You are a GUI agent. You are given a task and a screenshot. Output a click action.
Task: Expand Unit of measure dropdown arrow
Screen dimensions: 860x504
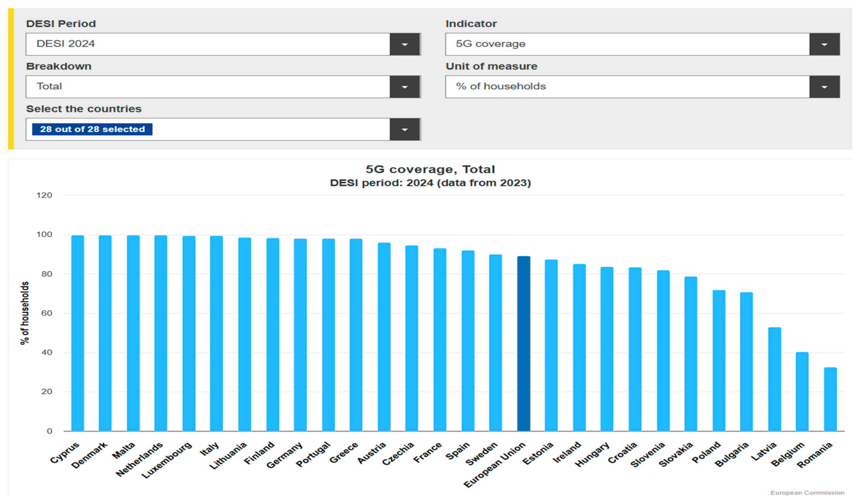coord(824,87)
